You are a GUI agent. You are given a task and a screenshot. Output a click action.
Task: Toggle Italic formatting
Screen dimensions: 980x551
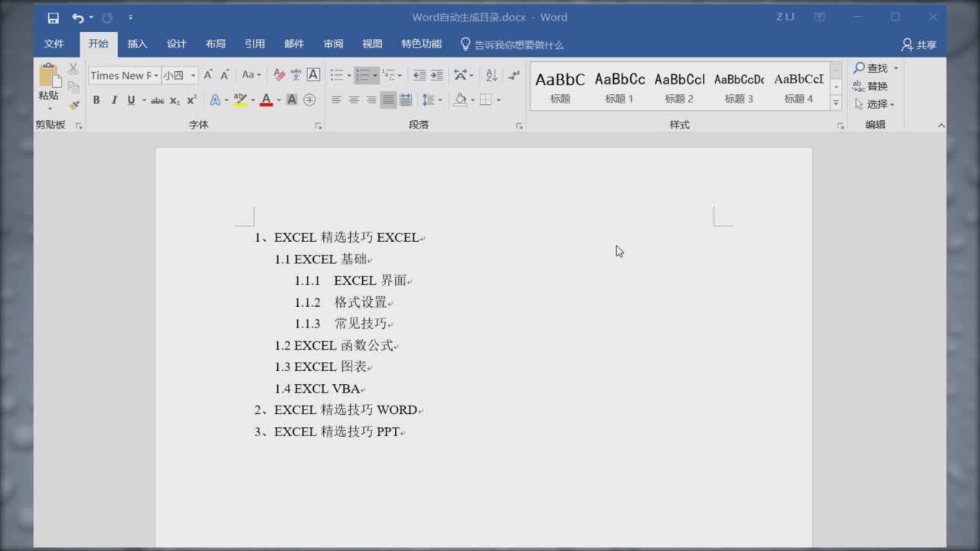pyautogui.click(x=114, y=100)
